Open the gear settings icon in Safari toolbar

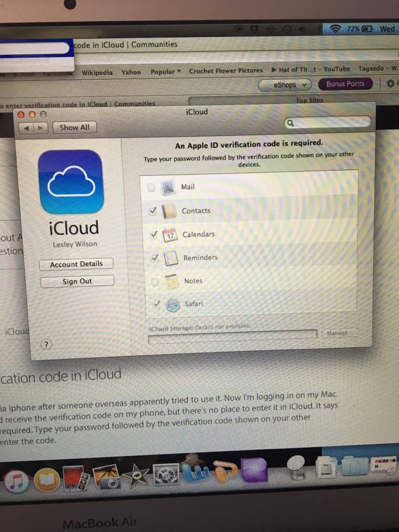click(391, 83)
